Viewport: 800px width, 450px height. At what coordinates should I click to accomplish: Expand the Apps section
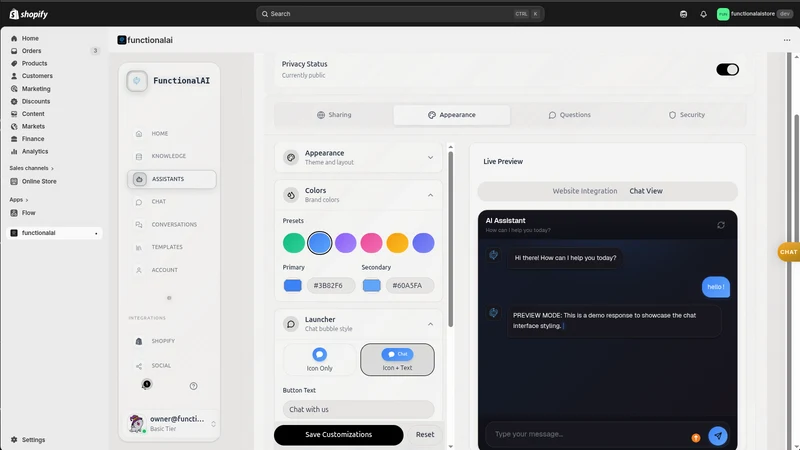[x=18, y=199]
